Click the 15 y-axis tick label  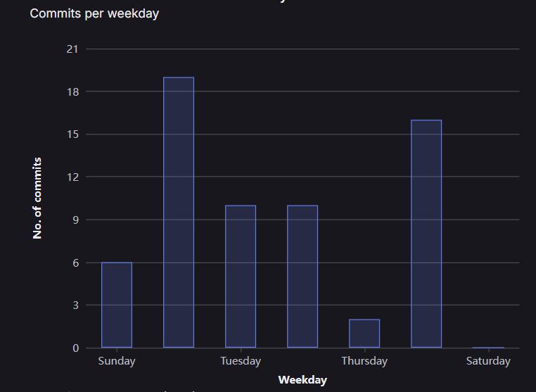point(72,134)
